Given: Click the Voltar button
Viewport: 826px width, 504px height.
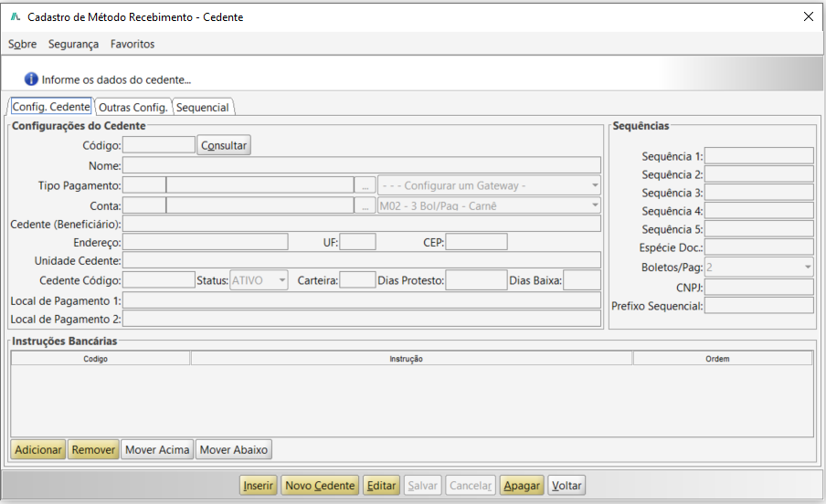Looking at the screenshot, I should pos(567,485).
